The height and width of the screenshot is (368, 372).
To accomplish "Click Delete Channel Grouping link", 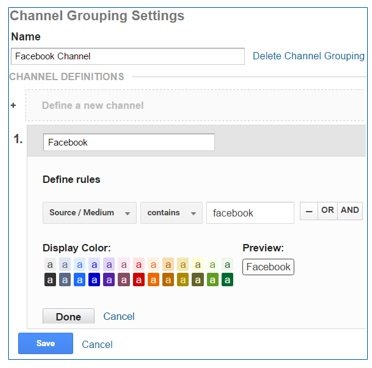I will pos(308,56).
